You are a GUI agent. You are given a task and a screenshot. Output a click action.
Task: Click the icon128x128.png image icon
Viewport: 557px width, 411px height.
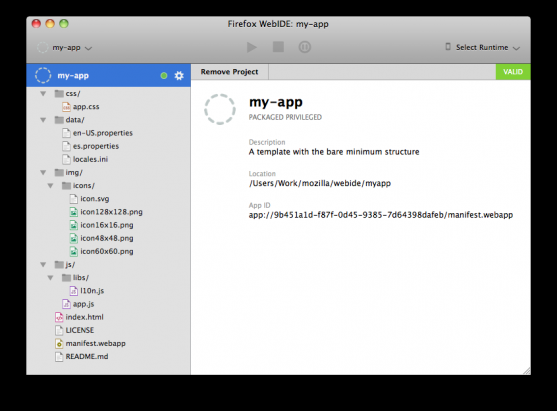[74, 212]
